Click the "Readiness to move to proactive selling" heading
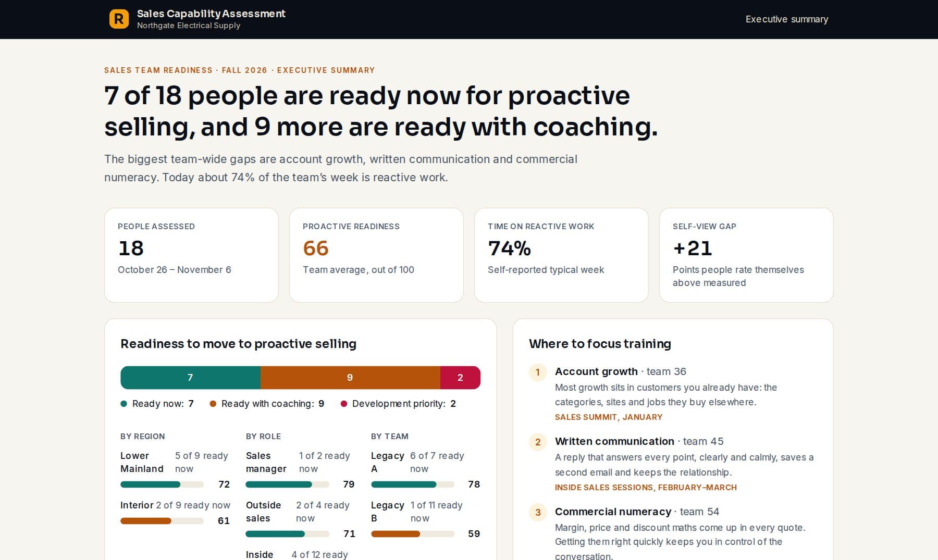Viewport: 938px width, 560px height. 239,344
